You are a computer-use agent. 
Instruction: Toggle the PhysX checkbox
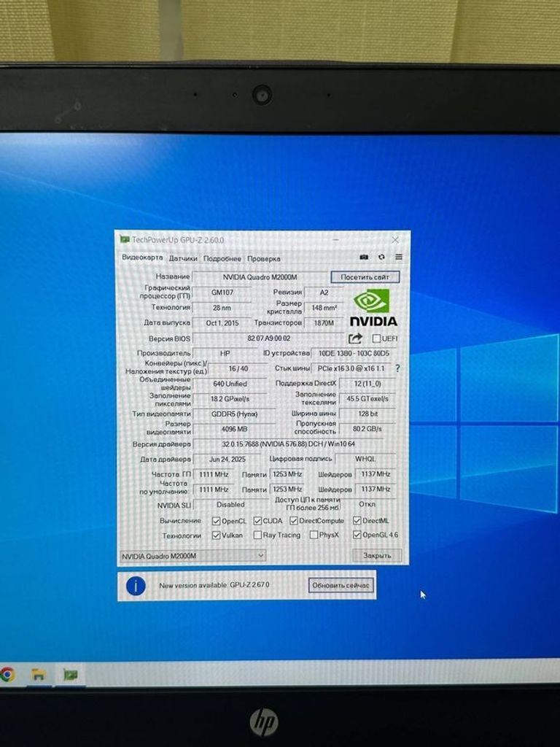tap(314, 535)
